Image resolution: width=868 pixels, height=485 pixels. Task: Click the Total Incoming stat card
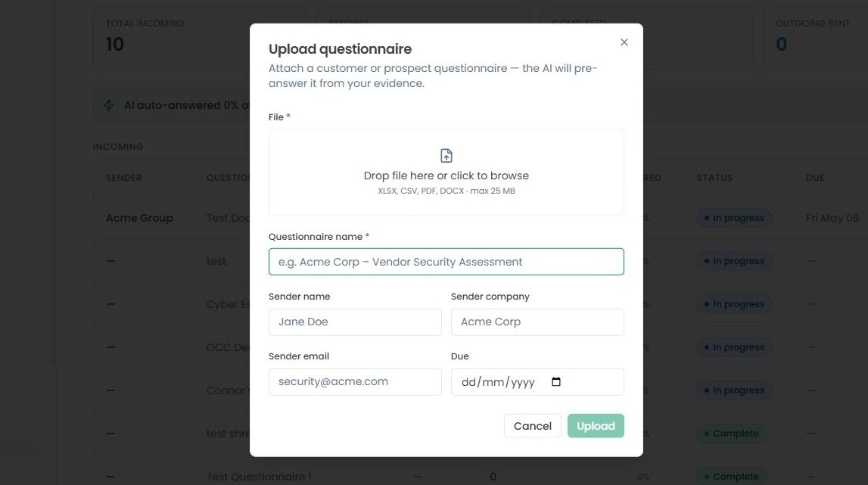(172, 37)
